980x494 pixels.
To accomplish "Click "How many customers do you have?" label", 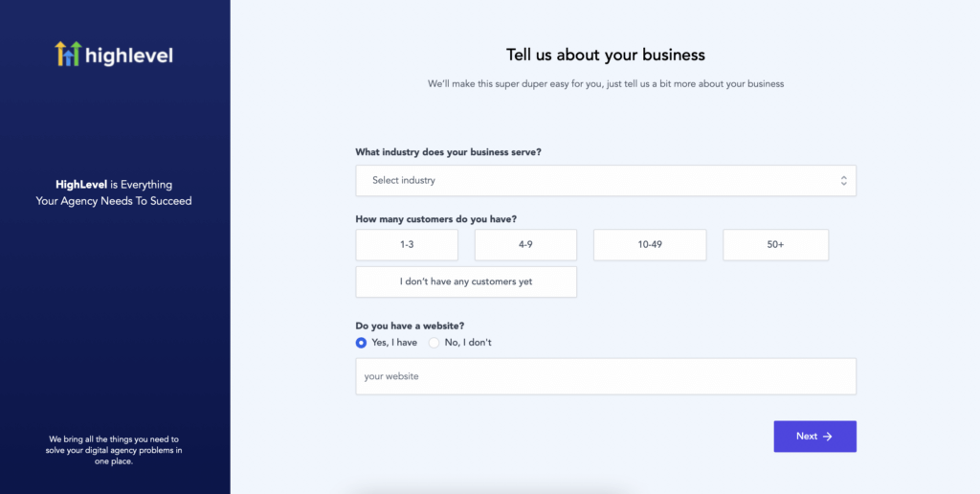I will click(436, 219).
